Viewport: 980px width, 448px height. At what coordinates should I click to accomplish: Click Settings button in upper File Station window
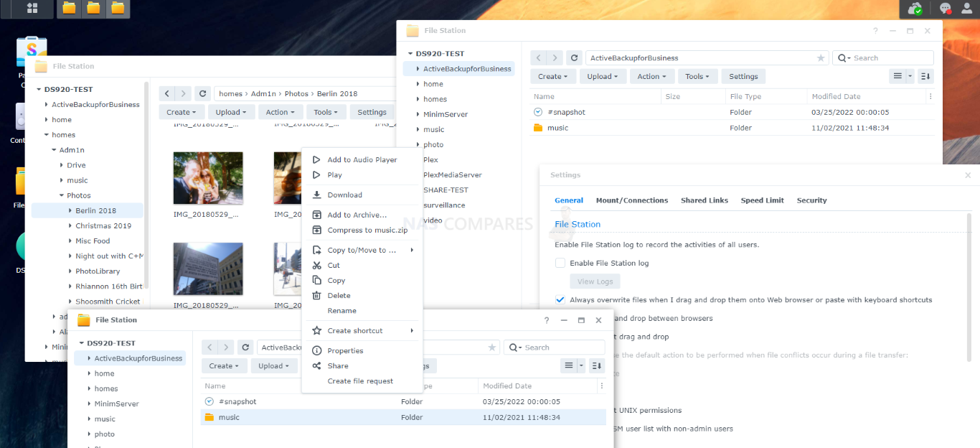[743, 76]
